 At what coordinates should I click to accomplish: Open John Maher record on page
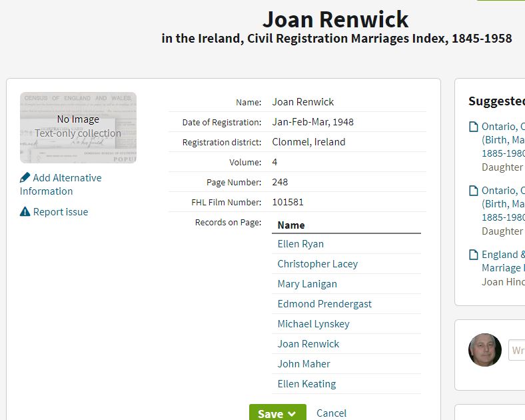click(x=304, y=364)
